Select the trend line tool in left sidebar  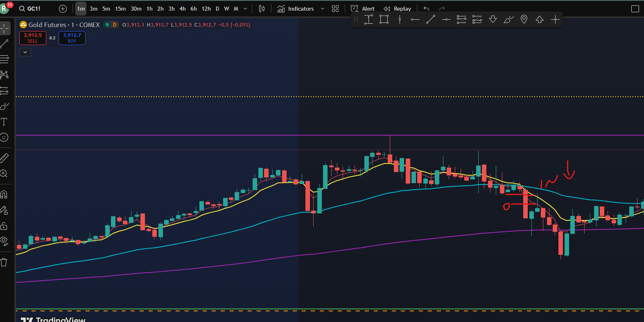(5, 43)
